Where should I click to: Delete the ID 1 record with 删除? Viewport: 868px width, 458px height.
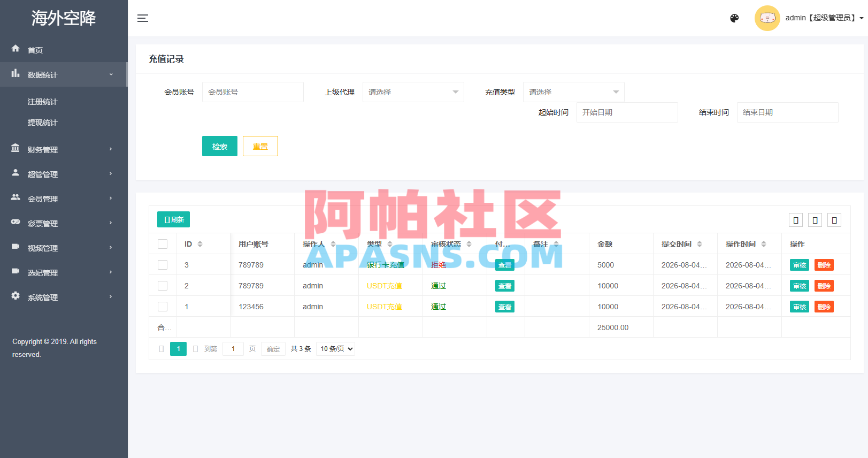pos(824,307)
